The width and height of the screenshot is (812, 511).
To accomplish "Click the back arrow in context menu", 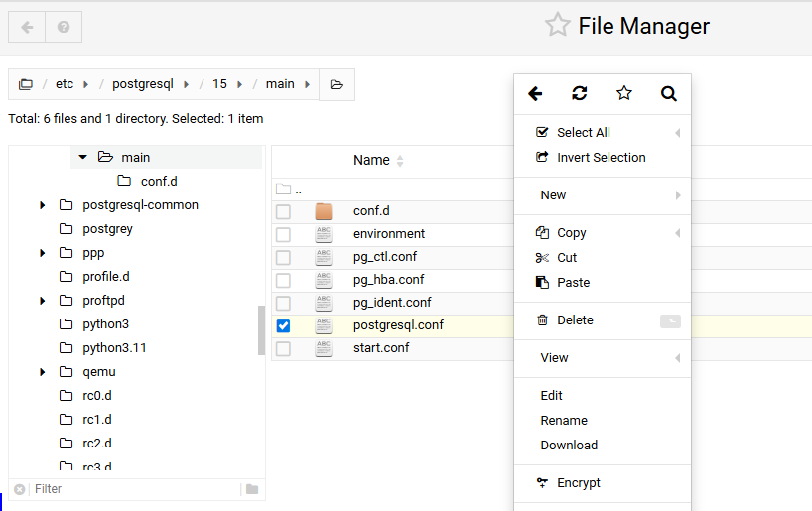I will pyautogui.click(x=535, y=93).
